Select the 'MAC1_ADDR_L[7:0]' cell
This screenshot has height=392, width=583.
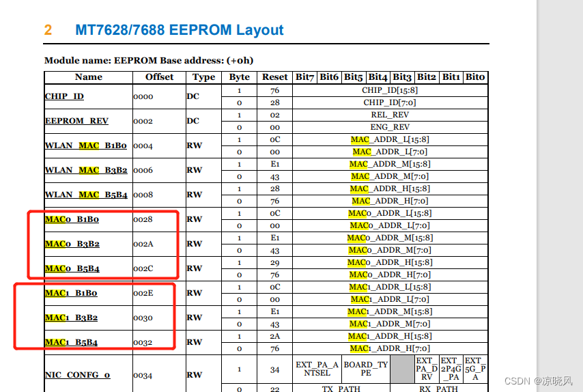390,299
